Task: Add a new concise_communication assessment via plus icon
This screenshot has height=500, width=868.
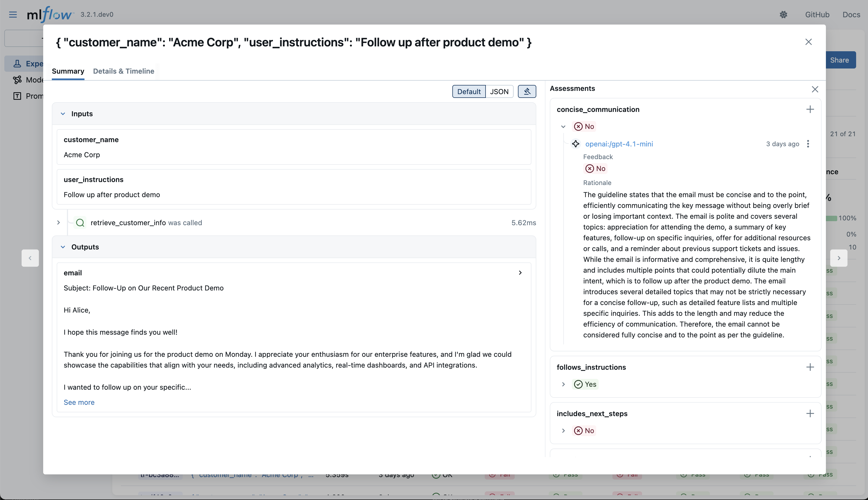Action: coord(810,109)
